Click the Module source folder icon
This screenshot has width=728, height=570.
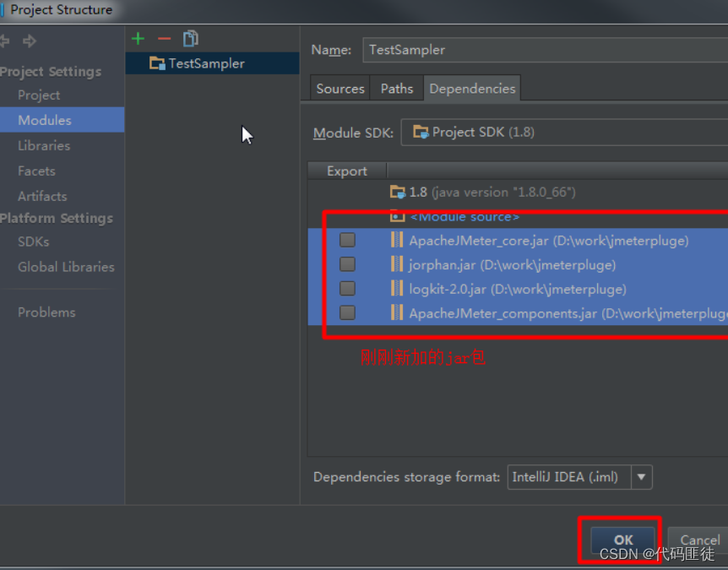click(x=397, y=216)
